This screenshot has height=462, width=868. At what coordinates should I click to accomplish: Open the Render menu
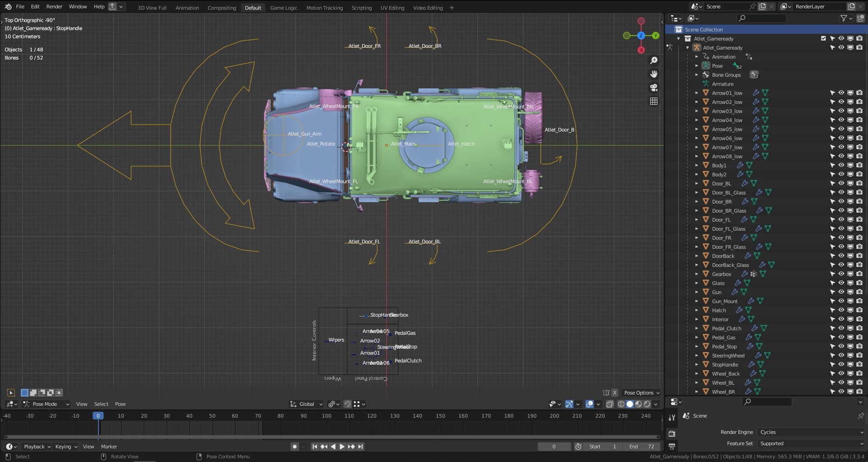54,7
